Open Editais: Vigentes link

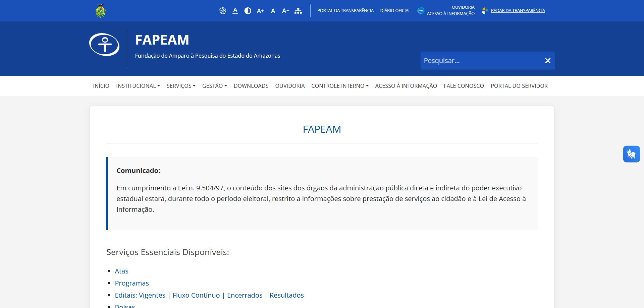tap(140, 295)
